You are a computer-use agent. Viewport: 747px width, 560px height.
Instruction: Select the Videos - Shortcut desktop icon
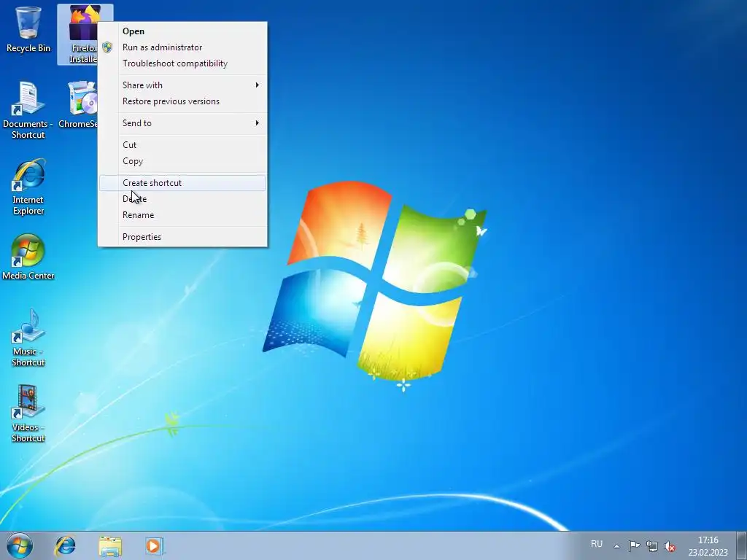(28, 413)
